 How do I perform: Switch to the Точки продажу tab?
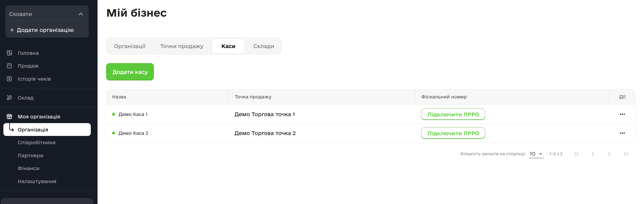pos(182,46)
